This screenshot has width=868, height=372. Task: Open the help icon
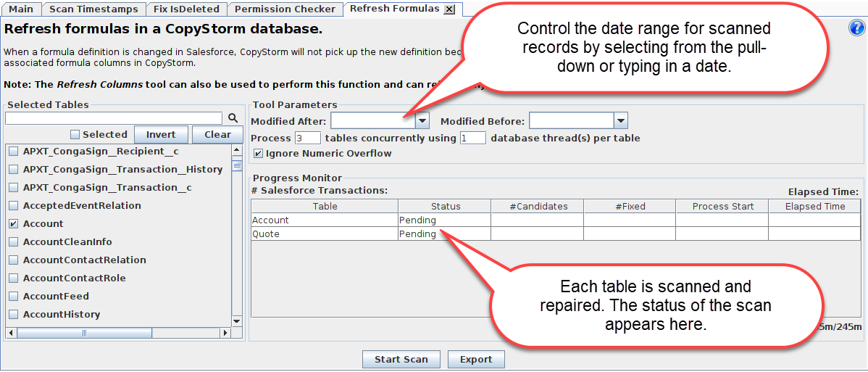tap(856, 28)
